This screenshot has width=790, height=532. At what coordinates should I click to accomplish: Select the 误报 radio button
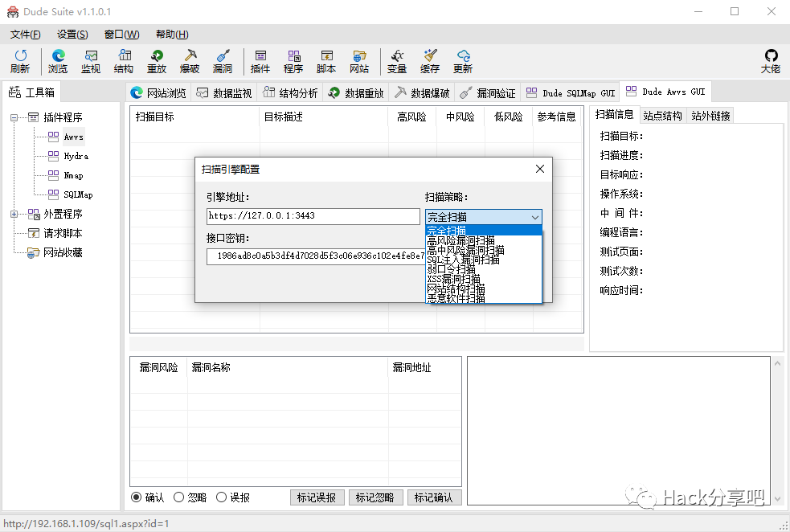221,497
